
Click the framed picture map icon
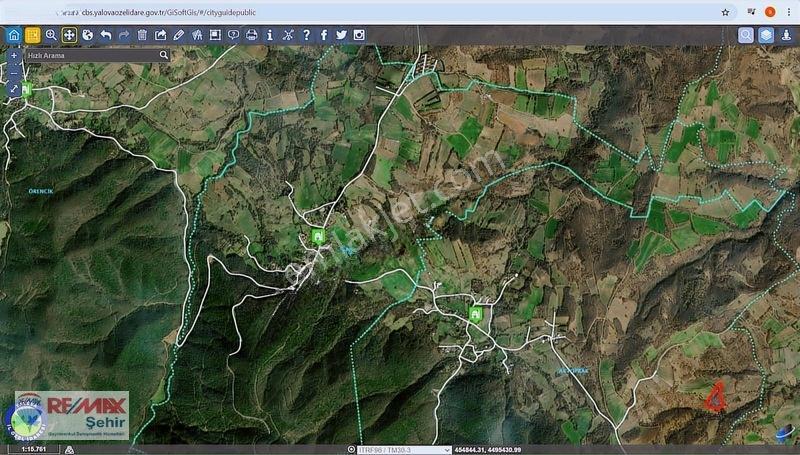(215, 35)
